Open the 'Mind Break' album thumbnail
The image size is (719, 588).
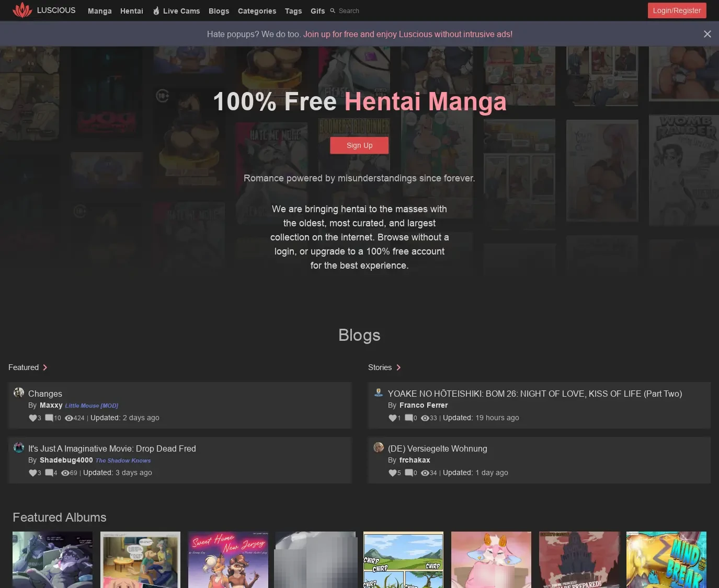coord(666,560)
